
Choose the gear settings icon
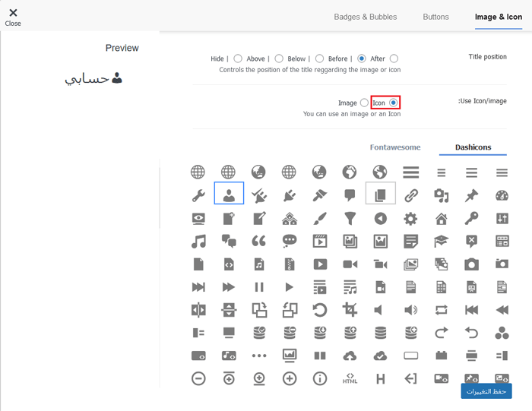[411, 219]
